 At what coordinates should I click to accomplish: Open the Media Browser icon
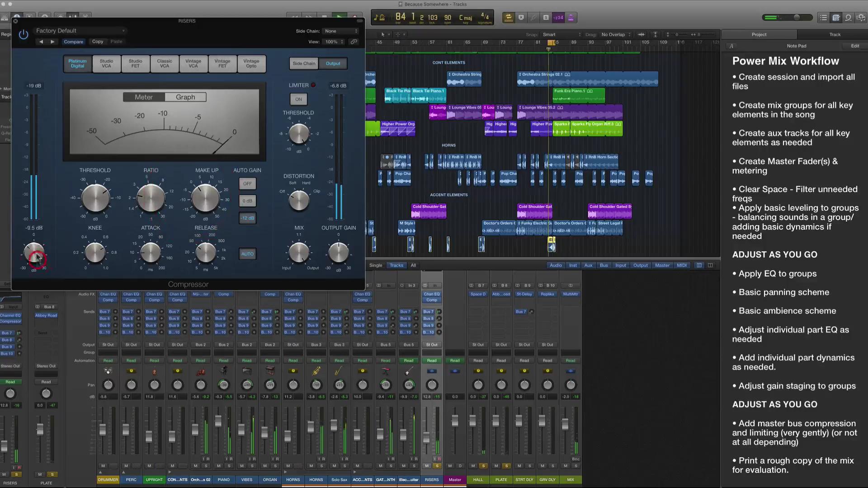[861, 17]
